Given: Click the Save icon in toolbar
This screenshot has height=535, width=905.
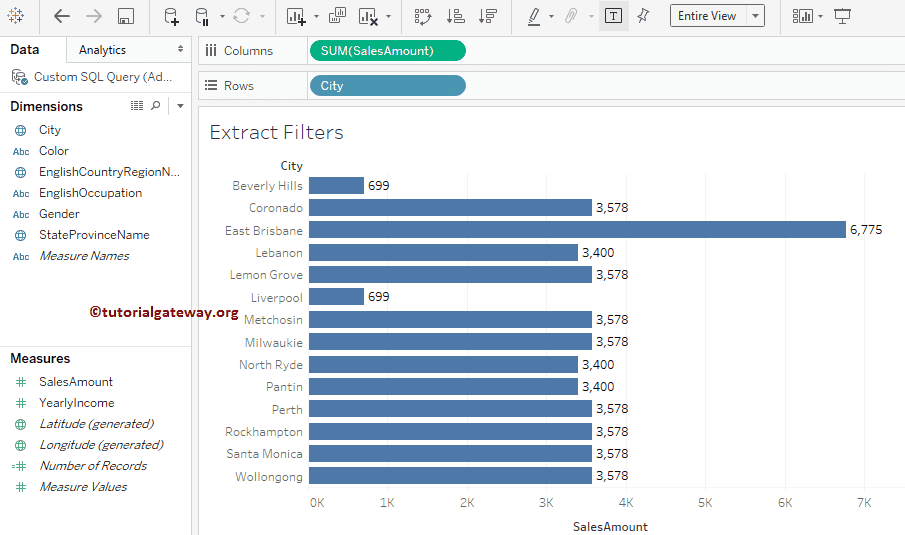Looking at the screenshot, I should pyautogui.click(x=126, y=16).
